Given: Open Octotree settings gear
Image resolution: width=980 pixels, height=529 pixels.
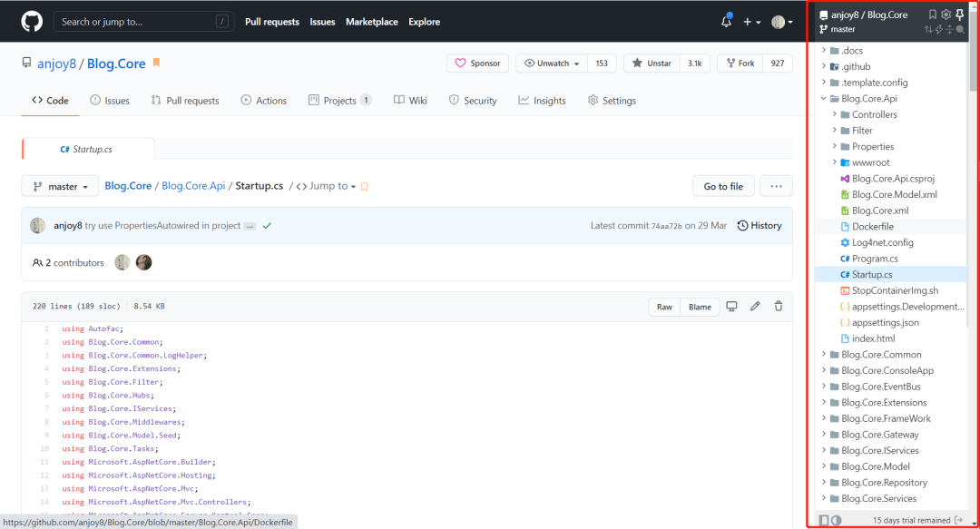Looking at the screenshot, I should pyautogui.click(x=946, y=14).
